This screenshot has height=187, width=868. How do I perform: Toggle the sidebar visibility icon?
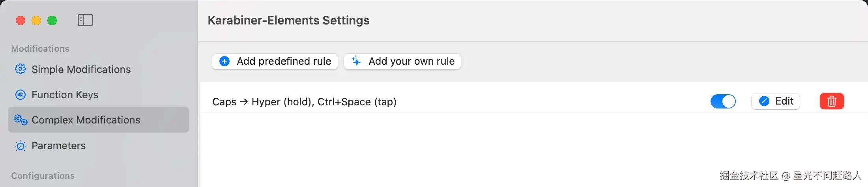click(85, 20)
